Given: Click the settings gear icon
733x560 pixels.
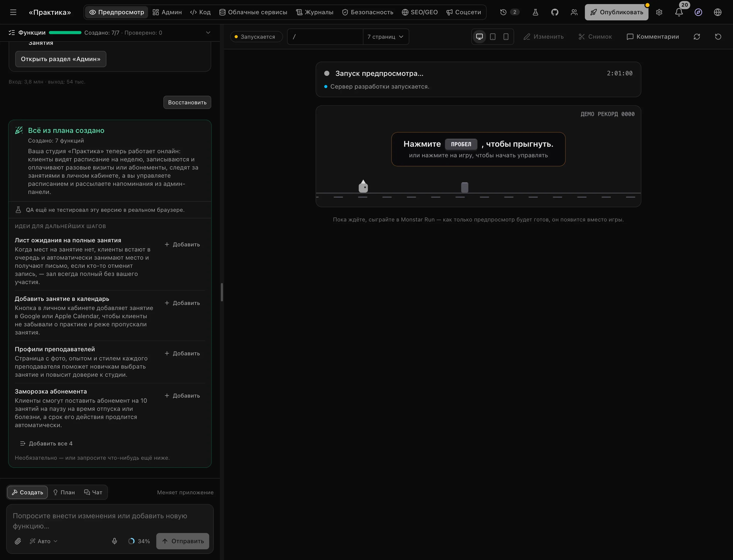Looking at the screenshot, I should (659, 12).
